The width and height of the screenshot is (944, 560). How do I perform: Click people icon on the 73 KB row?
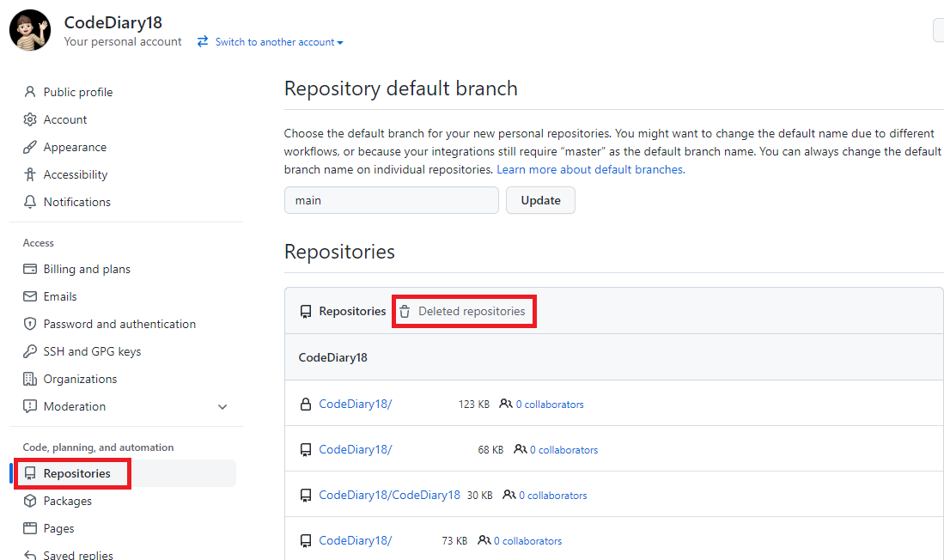[x=484, y=541]
